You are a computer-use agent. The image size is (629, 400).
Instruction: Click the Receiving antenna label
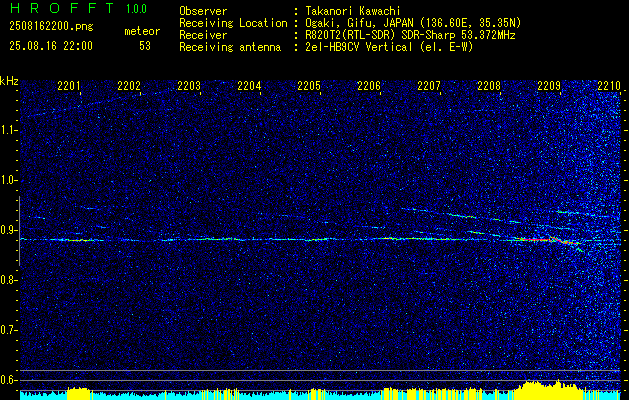click(x=230, y=47)
